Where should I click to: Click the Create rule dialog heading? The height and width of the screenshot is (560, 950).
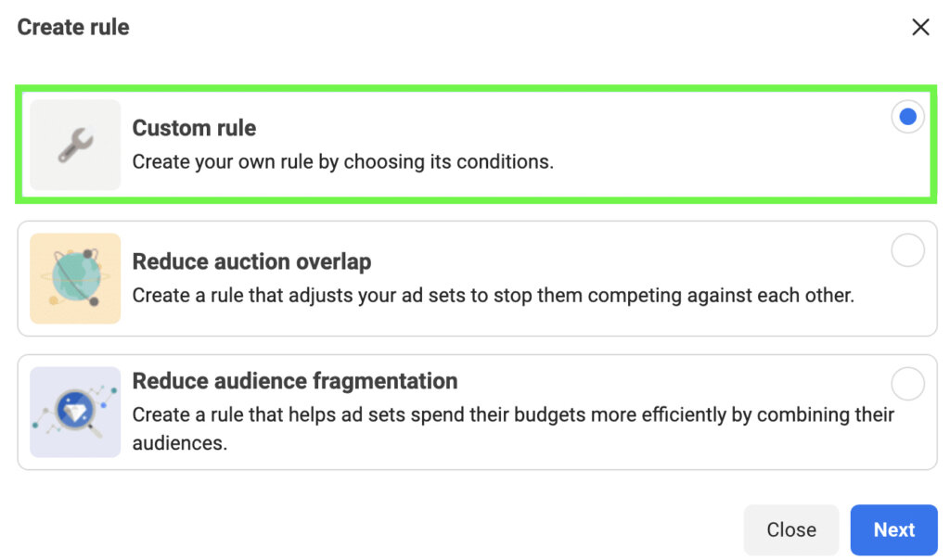coord(71,27)
